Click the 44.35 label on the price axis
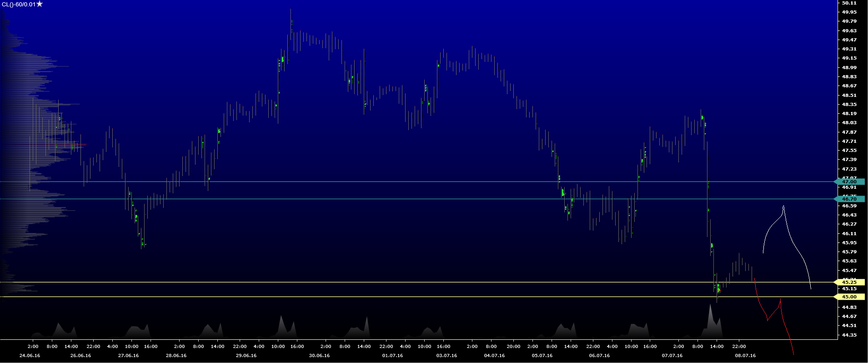The height and width of the screenshot is (363, 868). [x=849, y=335]
